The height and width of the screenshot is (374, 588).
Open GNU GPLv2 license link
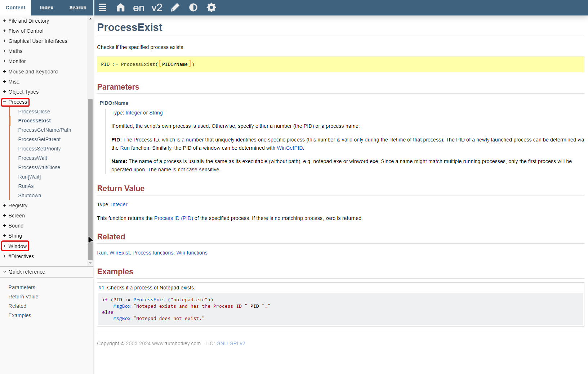[x=231, y=343]
